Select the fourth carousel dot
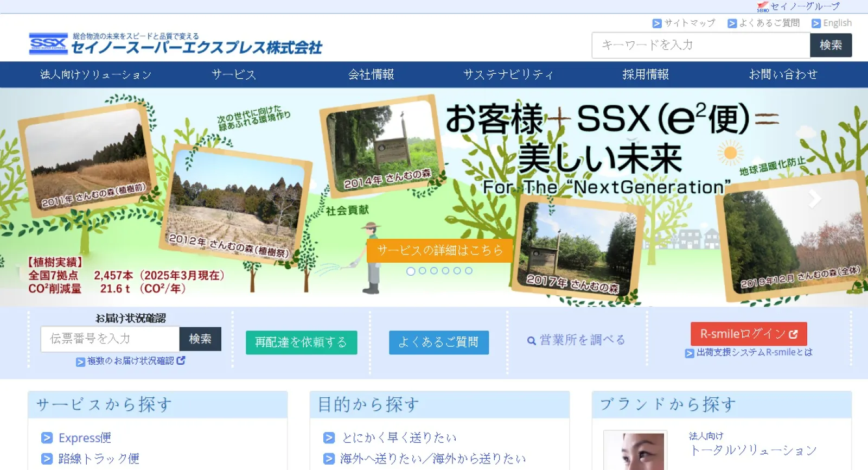This screenshot has width=868, height=470. (445, 271)
